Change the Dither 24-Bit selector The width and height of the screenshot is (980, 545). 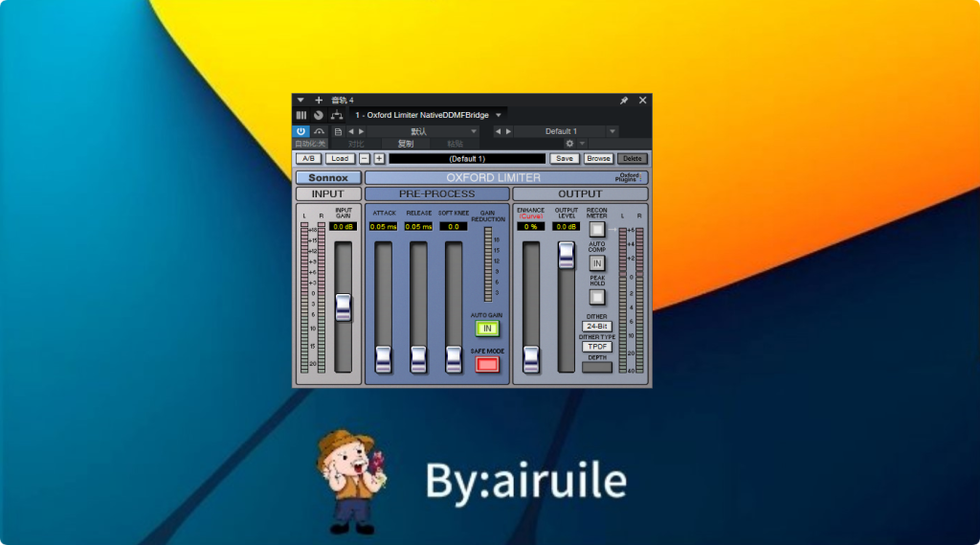[597, 326]
